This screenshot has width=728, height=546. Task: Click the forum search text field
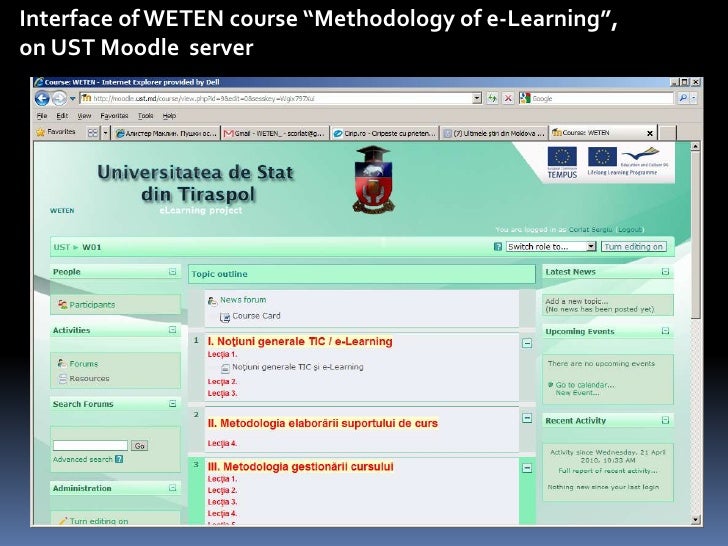click(90, 446)
